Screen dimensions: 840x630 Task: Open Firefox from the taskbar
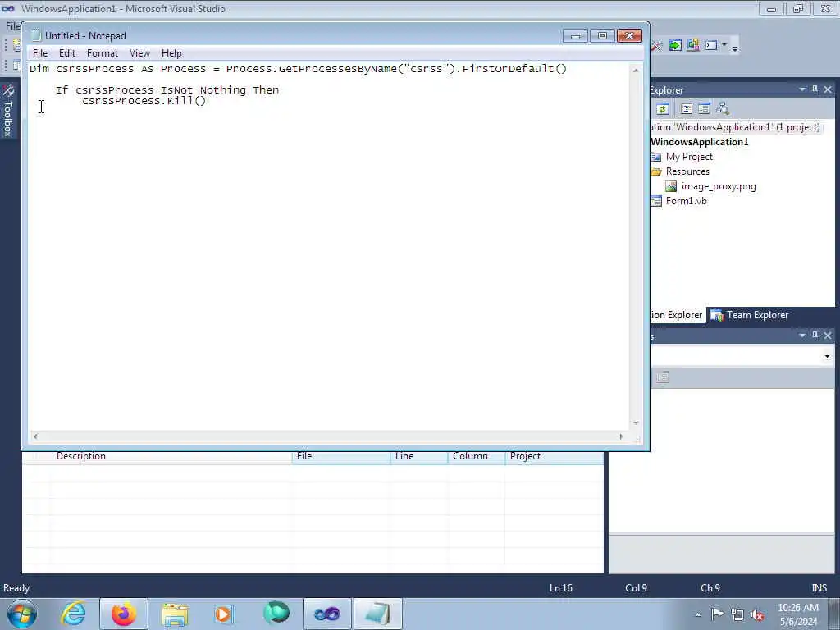(x=124, y=614)
